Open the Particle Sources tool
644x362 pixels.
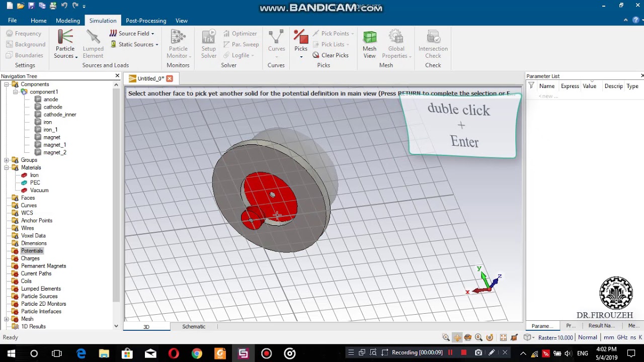(x=65, y=44)
